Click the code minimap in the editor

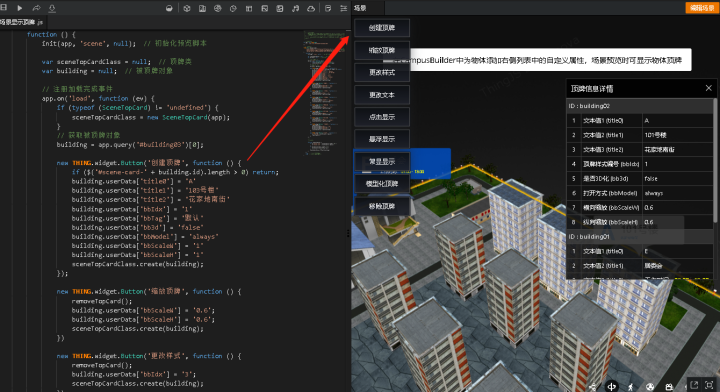tap(325, 92)
